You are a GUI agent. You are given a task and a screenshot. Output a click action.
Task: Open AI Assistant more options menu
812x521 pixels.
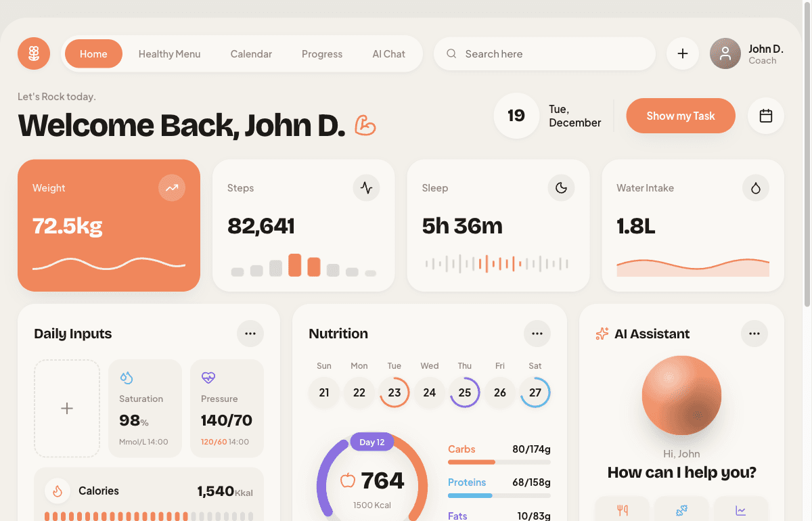tap(754, 334)
